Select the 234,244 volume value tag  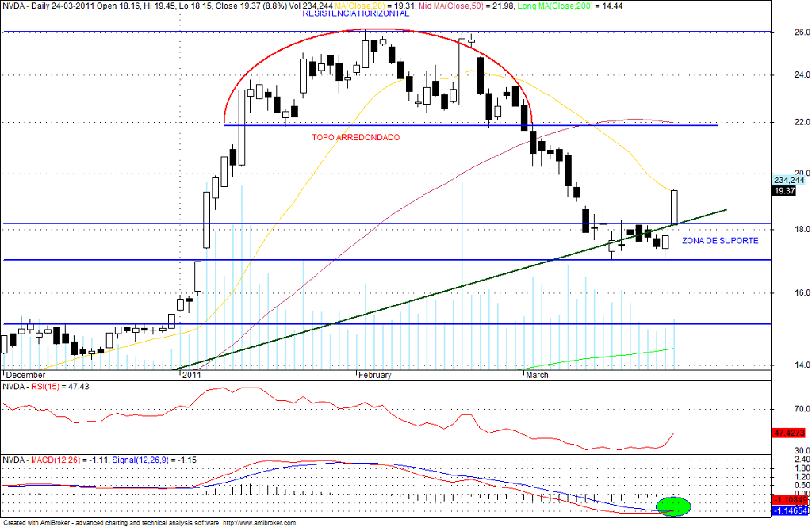coord(789,180)
